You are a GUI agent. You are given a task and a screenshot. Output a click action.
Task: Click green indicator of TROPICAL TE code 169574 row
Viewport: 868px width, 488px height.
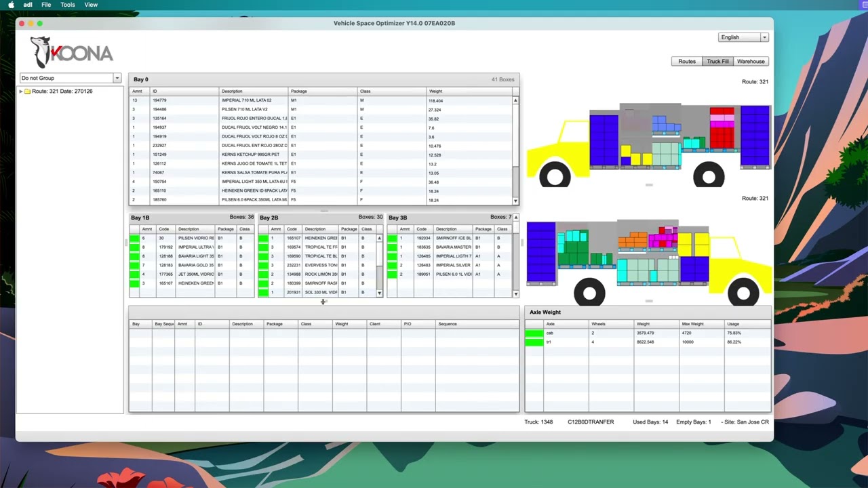(263, 247)
